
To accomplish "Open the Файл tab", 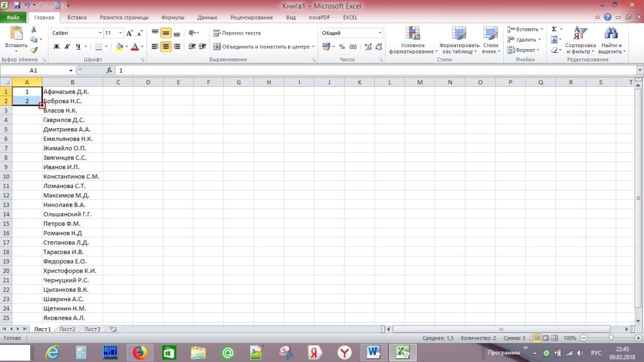I will [13, 18].
